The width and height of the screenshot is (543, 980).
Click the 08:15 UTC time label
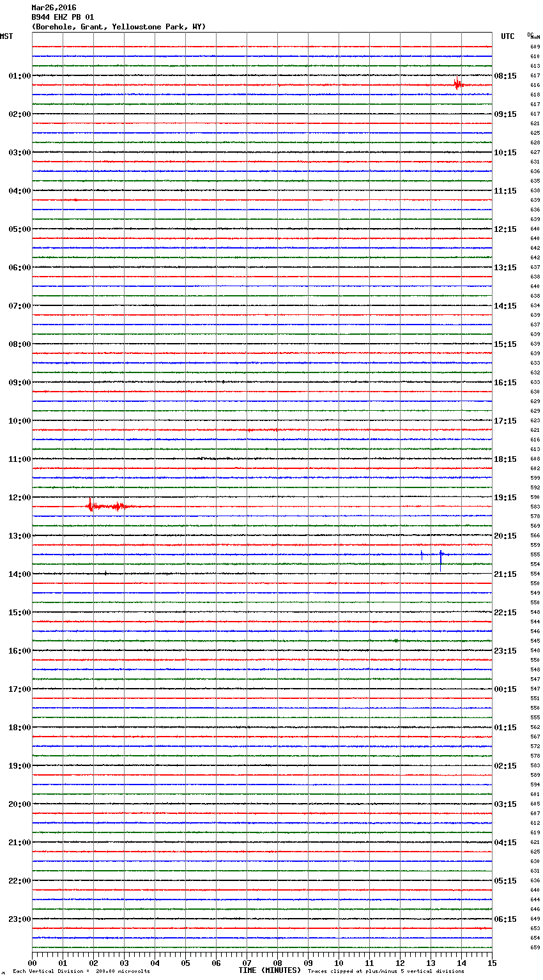pos(505,76)
